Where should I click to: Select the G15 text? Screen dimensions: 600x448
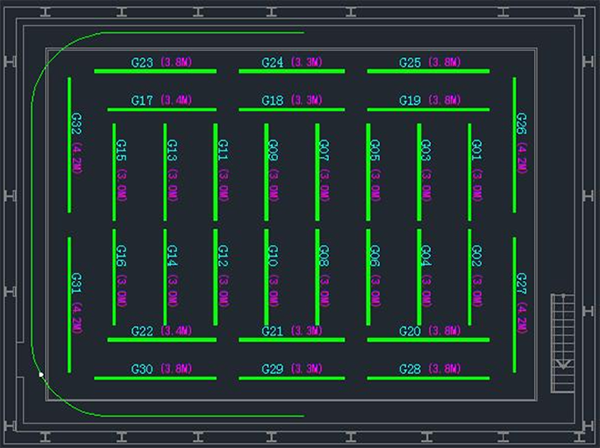tap(121, 150)
